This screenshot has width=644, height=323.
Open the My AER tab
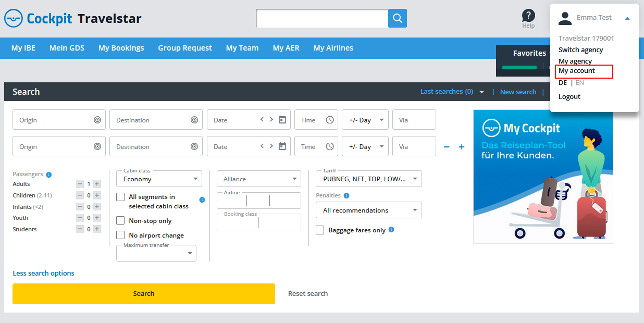pos(286,48)
